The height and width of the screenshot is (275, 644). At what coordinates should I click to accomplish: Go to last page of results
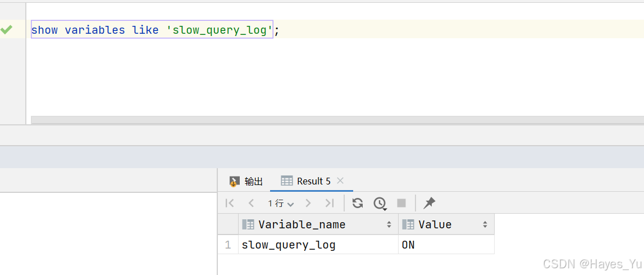(x=330, y=202)
